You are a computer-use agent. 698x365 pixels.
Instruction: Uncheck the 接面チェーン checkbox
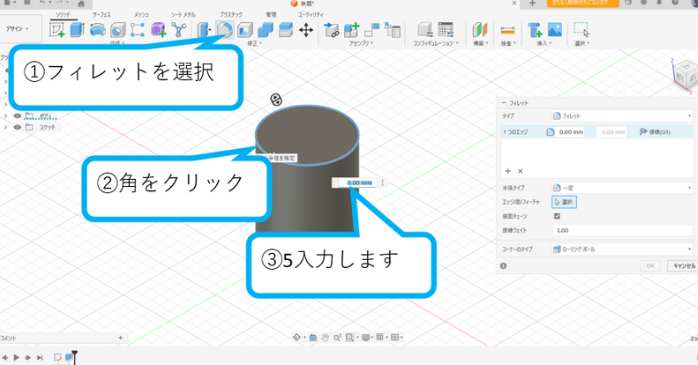[557, 216]
